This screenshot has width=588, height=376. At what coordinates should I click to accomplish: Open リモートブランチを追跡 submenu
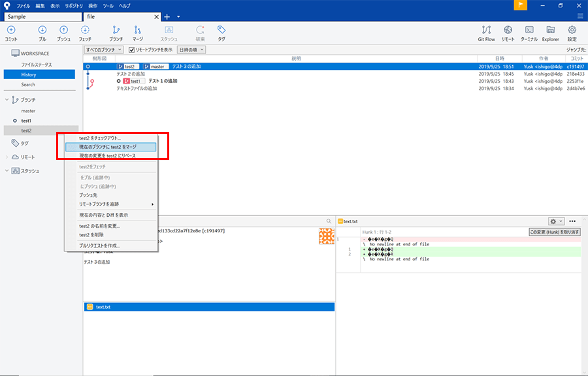pos(111,204)
